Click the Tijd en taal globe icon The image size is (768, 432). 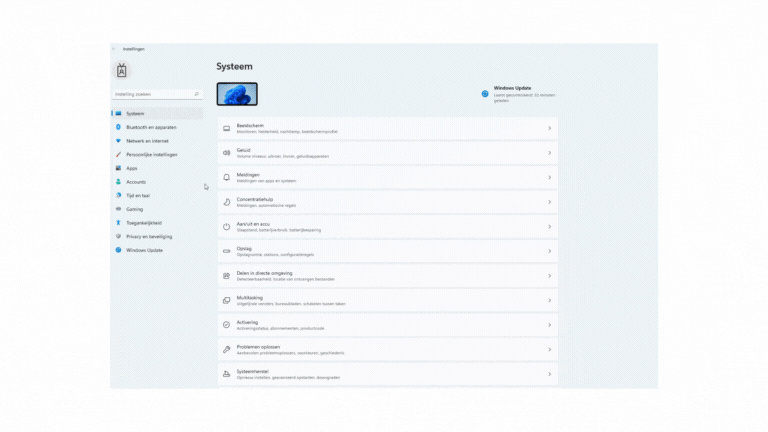(118, 195)
